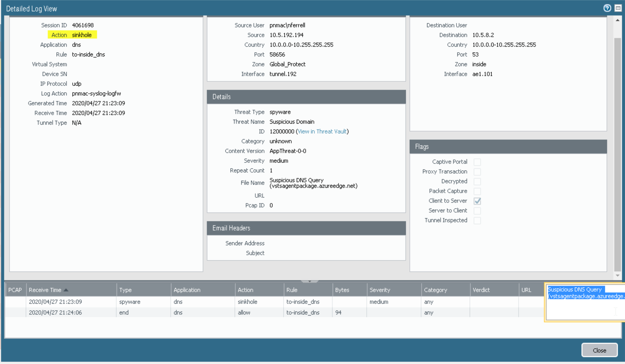625x364 pixels.
Task: Toggle the Client to Server checkbox
Action: (x=477, y=201)
